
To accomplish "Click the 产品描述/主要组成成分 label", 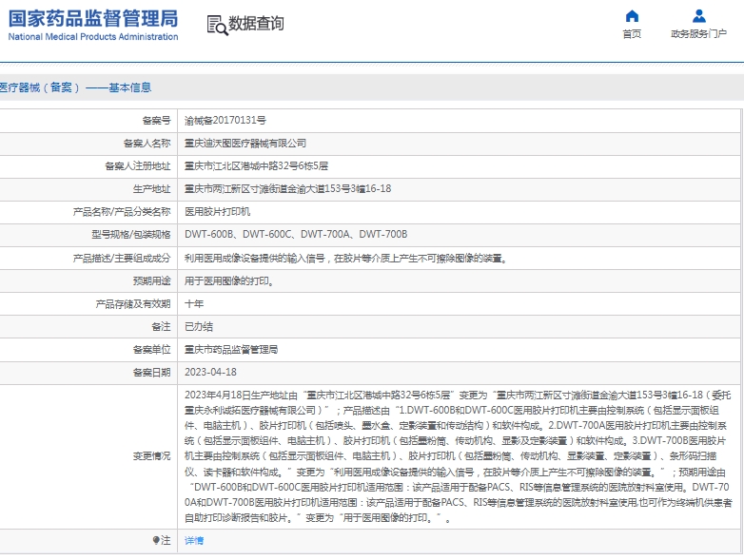I will (x=122, y=259).
